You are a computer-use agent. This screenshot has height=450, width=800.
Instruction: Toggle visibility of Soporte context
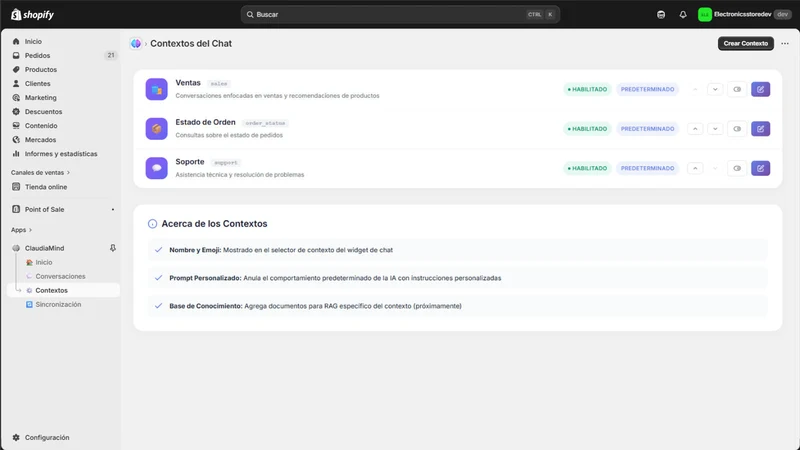pyautogui.click(x=737, y=168)
